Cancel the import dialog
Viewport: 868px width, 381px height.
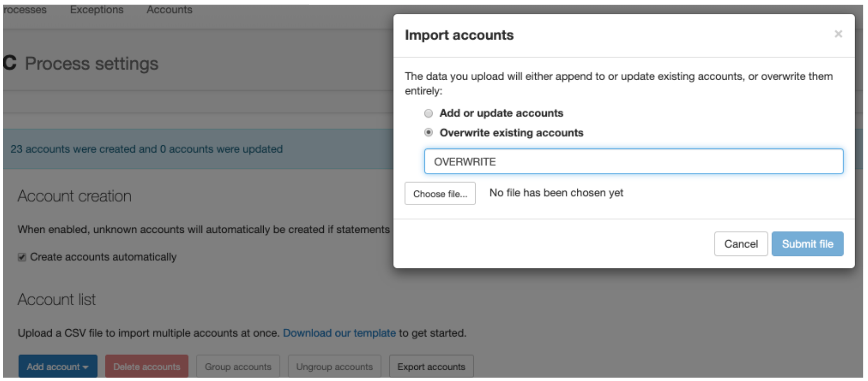click(740, 244)
